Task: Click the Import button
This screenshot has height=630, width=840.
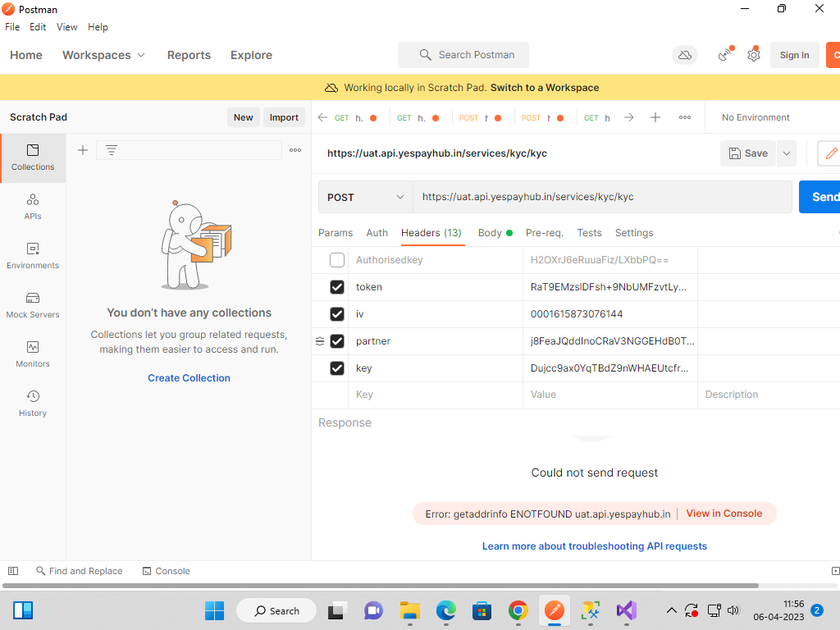Action: [x=284, y=117]
